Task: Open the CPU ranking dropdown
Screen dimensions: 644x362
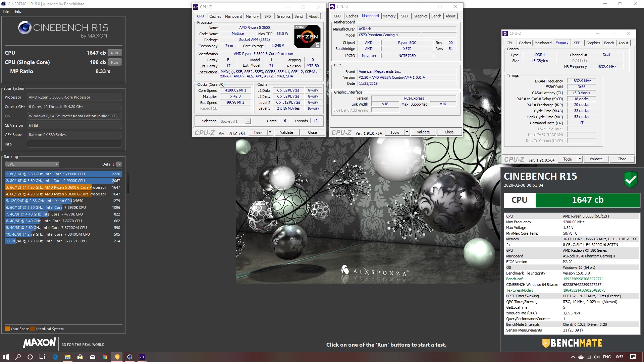Action: coord(32,164)
